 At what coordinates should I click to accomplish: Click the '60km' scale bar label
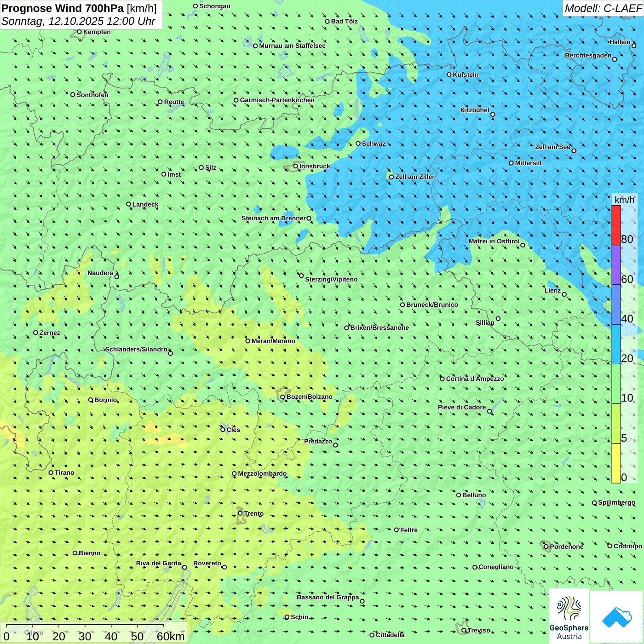pos(170,636)
